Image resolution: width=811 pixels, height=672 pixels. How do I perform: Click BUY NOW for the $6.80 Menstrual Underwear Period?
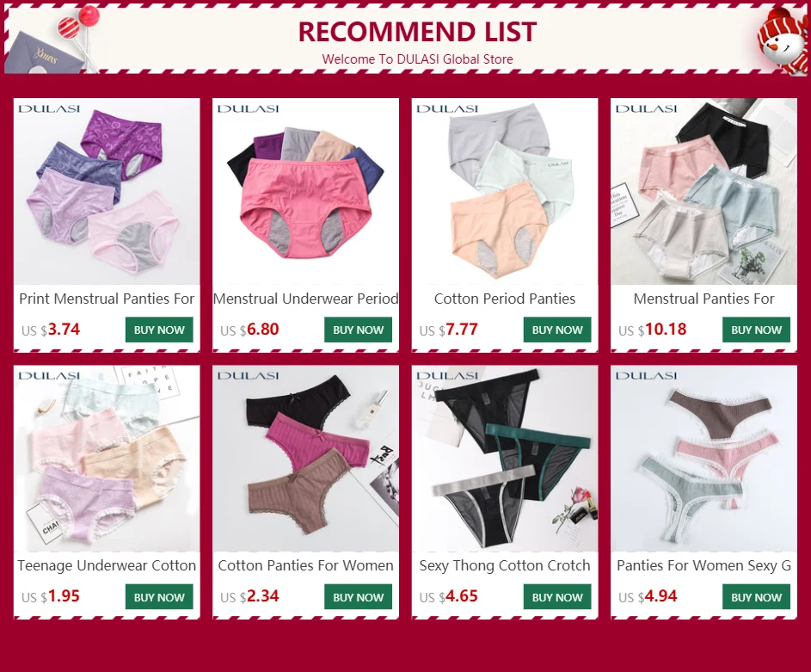point(358,330)
